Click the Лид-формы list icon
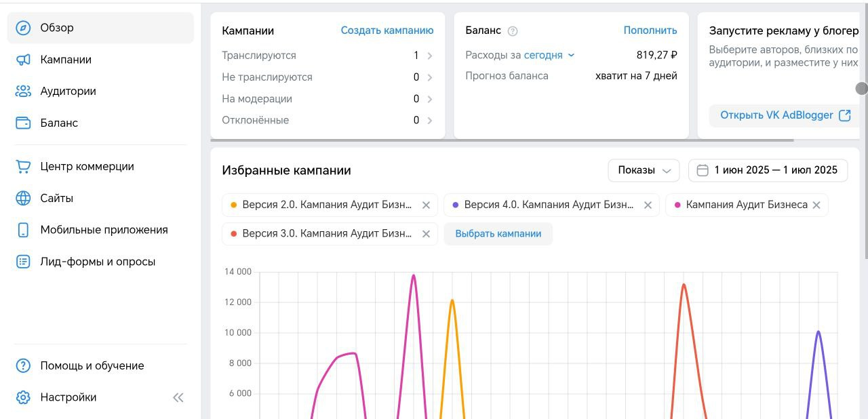The height and width of the screenshot is (419, 868). pyautogui.click(x=23, y=262)
